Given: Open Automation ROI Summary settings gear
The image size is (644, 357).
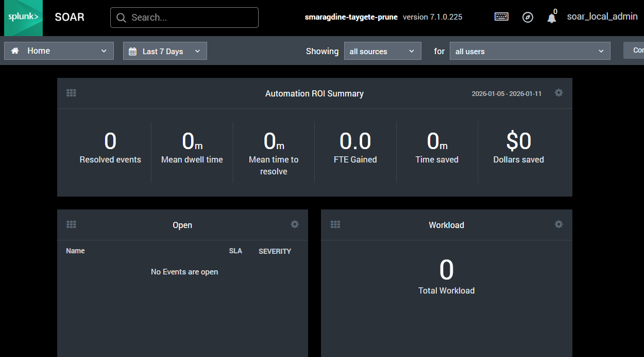Looking at the screenshot, I should click(x=558, y=93).
